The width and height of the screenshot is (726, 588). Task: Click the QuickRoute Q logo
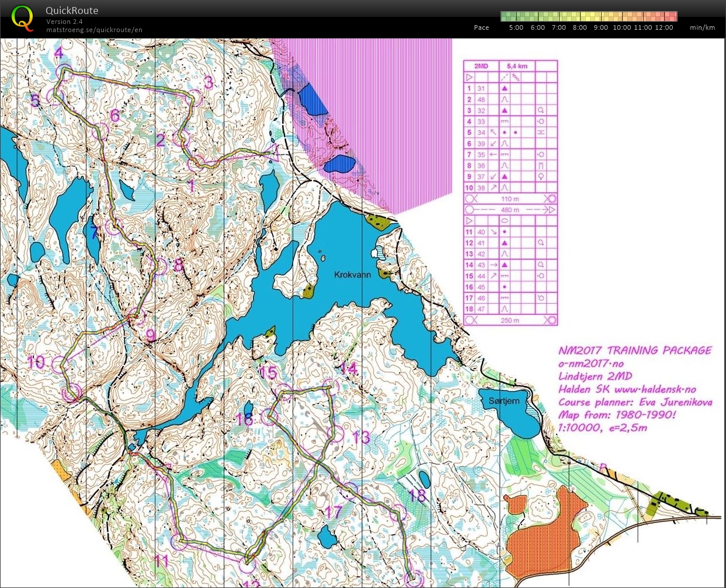tap(23, 18)
